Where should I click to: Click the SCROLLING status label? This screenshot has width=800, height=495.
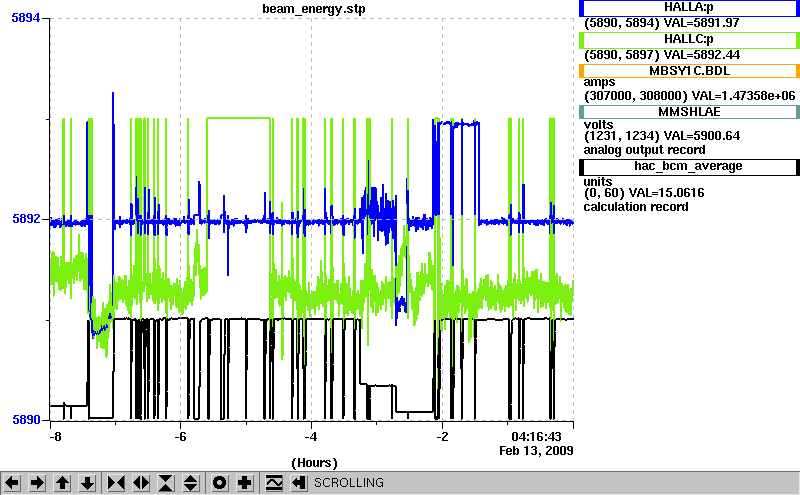[349, 483]
